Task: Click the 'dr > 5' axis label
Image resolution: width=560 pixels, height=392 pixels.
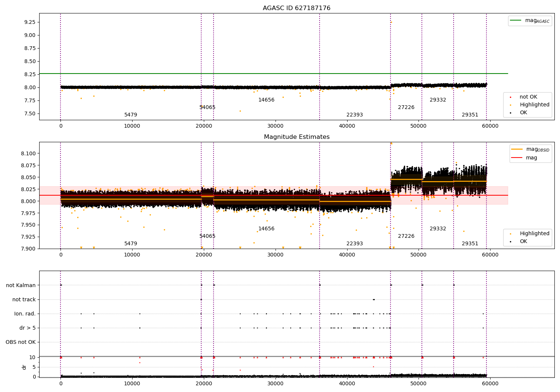Action: pos(28,328)
